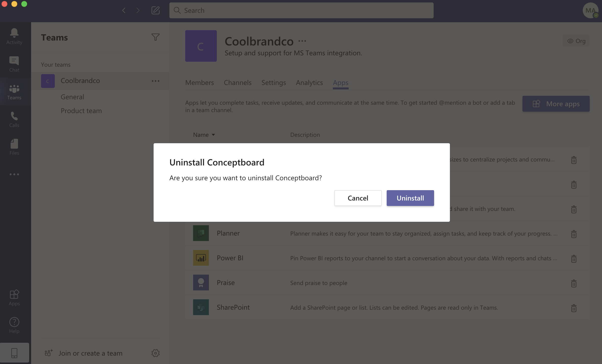Viewport: 602px width, 364px height.
Task: Click trash icon for SharePoint app
Action: (574, 308)
